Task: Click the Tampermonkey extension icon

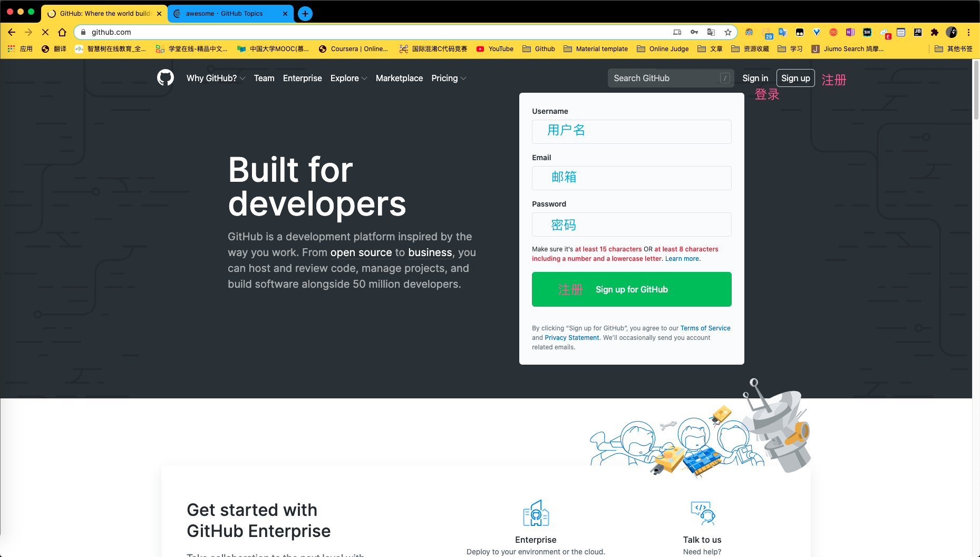Action: click(x=800, y=32)
